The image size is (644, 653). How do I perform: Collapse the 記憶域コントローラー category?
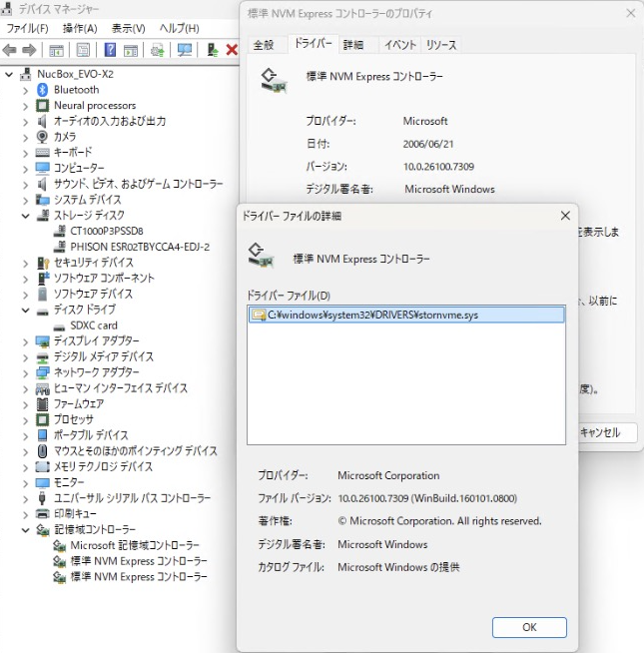pyautogui.click(x=26, y=530)
